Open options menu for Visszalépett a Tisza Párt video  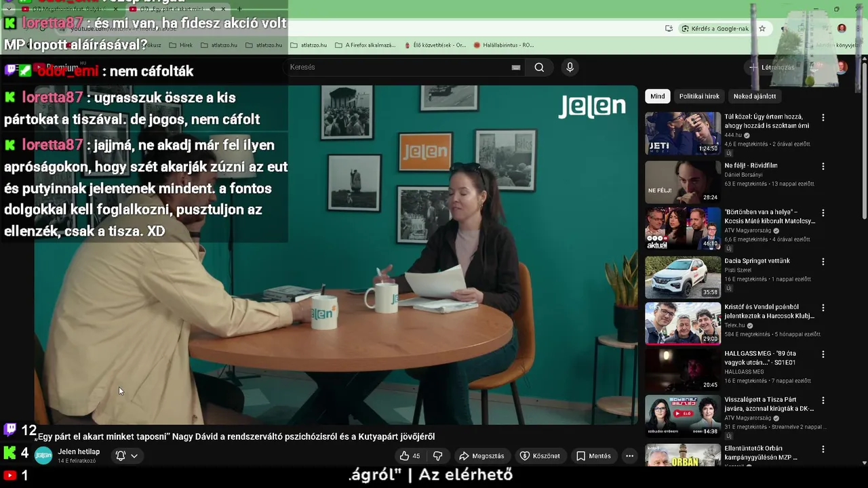click(823, 401)
